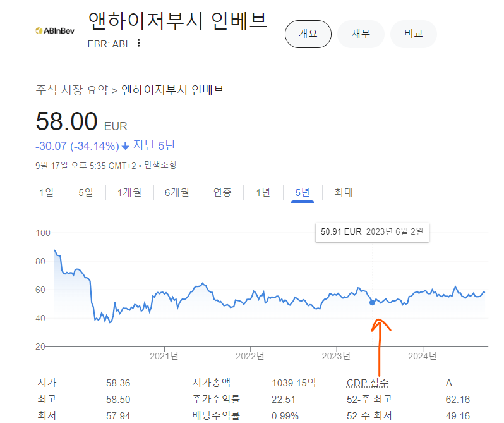Click the 52-주 최고 value 62.16

pos(458,400)
